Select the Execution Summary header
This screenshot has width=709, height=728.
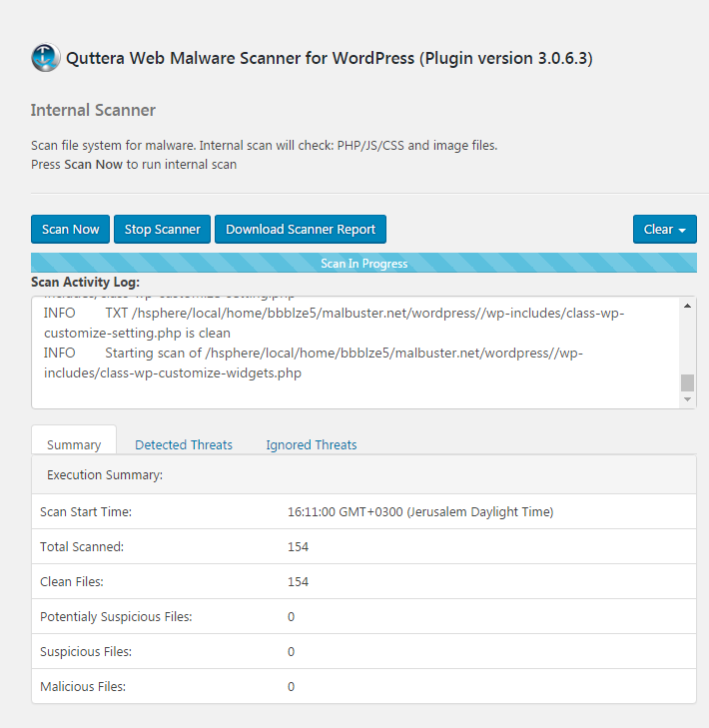click(105, 475)
